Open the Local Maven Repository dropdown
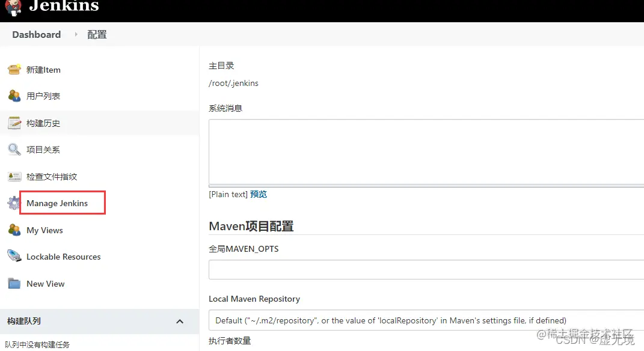Image resolution: width=644 pixels, height=351 pixels. pyautogui.click(x=426, y=320)
